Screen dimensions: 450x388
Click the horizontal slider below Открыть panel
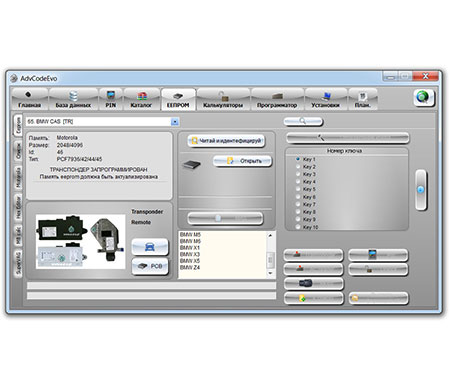point(225,218)
